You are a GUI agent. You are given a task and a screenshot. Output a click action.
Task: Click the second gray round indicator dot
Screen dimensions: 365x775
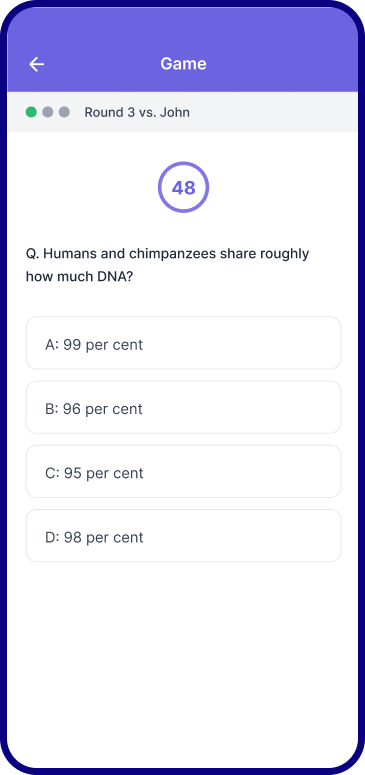point(47,112)
